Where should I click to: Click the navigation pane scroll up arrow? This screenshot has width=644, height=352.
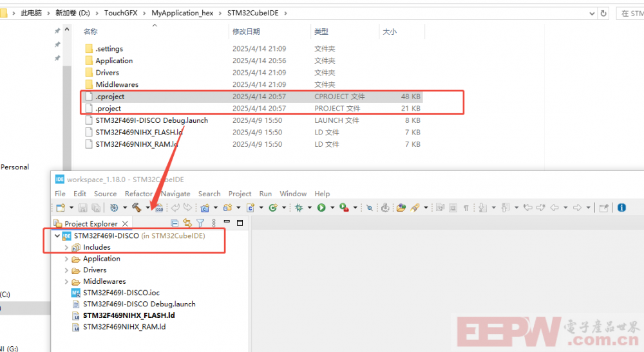pos(67,30)
